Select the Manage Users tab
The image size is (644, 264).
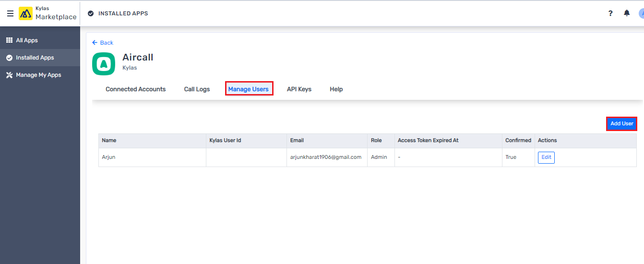point(249,89)
